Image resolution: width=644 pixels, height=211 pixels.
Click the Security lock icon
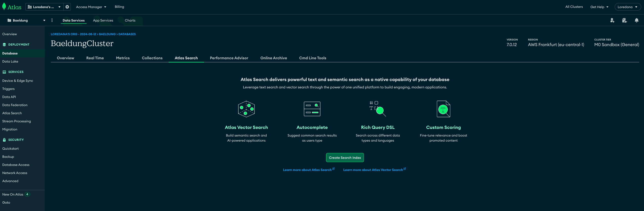click(x=4, y=140)
